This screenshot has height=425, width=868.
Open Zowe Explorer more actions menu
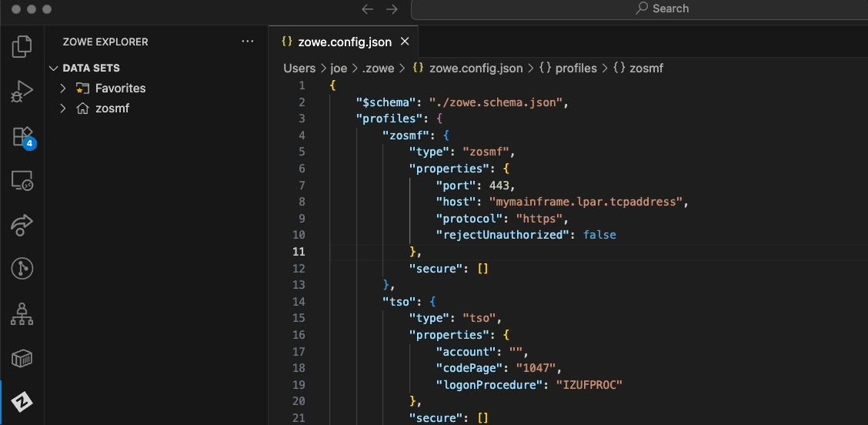tap(248, 42)
